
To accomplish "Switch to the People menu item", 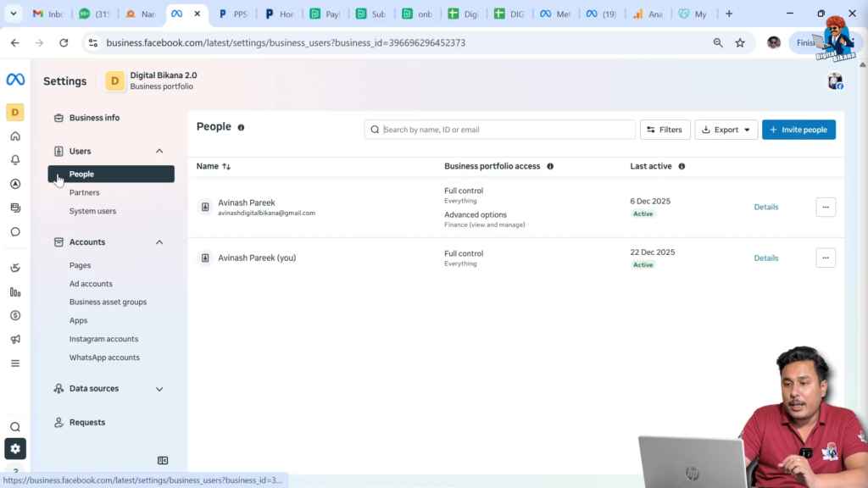I will [x=81, y=174].
